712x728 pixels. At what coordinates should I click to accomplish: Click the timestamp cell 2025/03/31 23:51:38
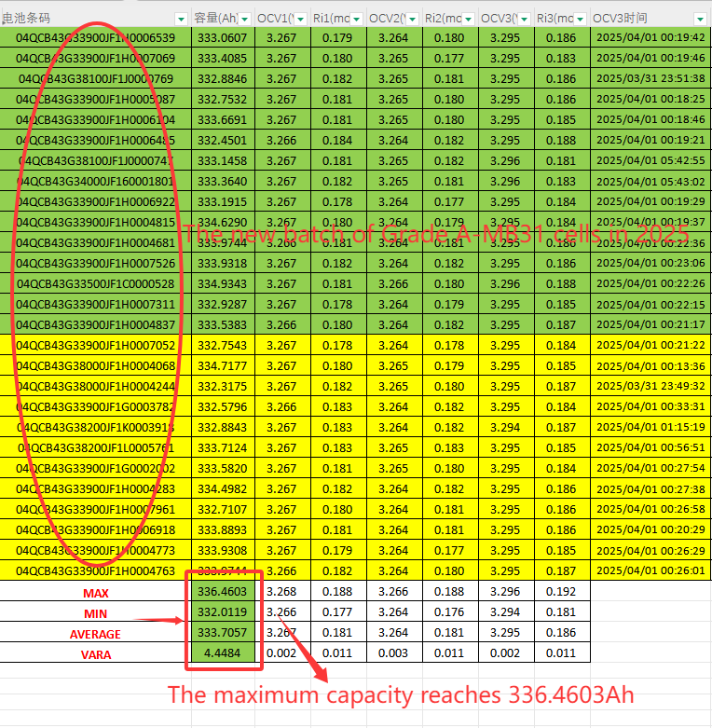point(650,78)
